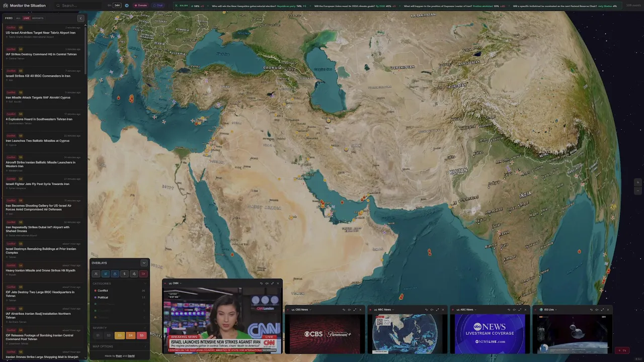The image size is (644, 362).
Task: Open the David credit link
Action: [131, 356]
